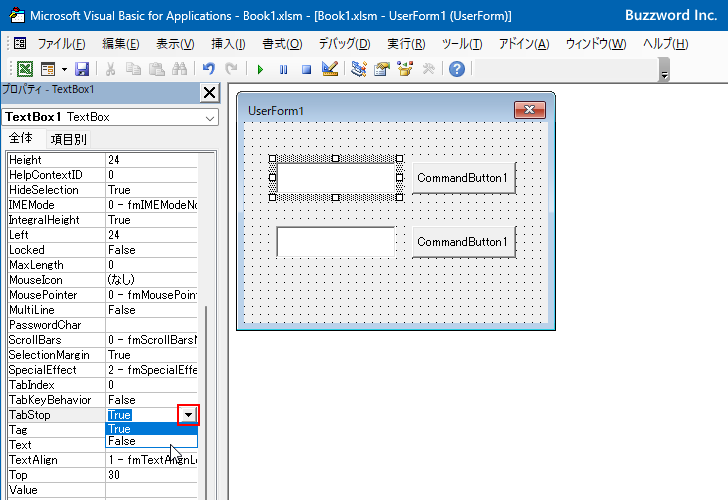This screenshot has width=728, height=500.
Task: Open the ファイル(F) menu
Action: pos(61,44)
